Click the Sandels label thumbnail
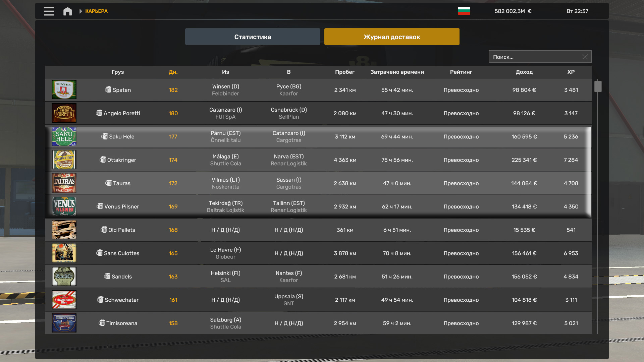 pos(64,276)
